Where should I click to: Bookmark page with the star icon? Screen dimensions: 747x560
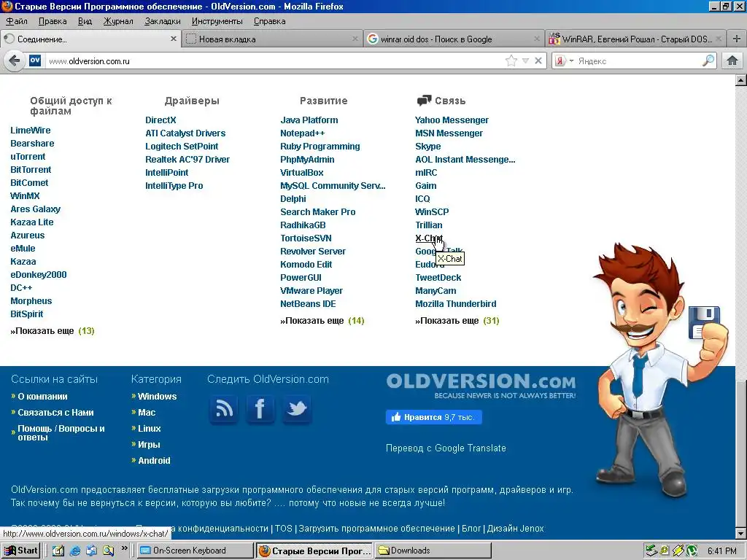tap(511, 61)
